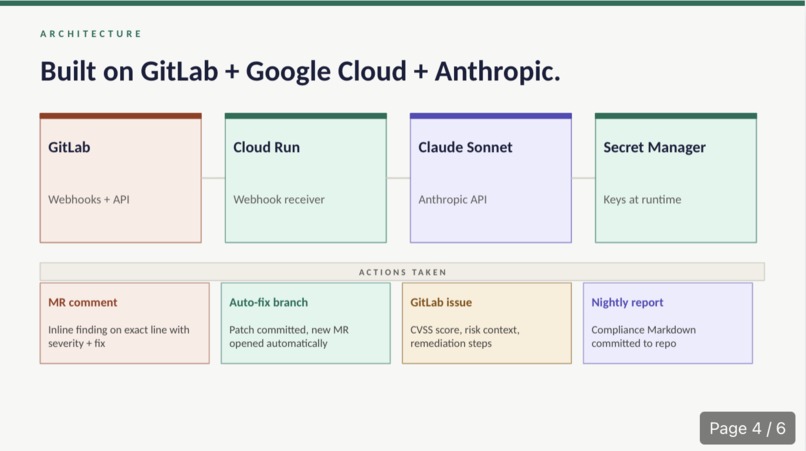Select the "GitLab issue" heading

coord(441,302)
